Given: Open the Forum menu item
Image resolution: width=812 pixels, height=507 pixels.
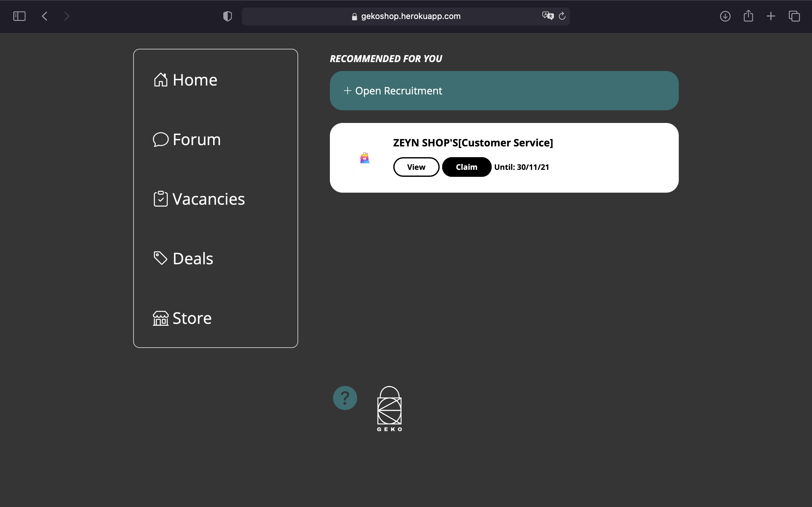Looking at the screenshot, I should (197, 139).
